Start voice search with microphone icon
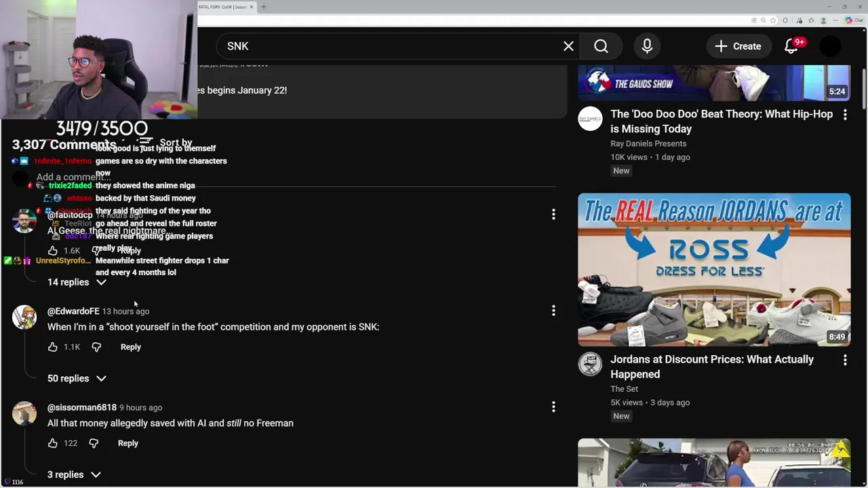The width and height of the screenshot is (868, 488). (647, 46)
